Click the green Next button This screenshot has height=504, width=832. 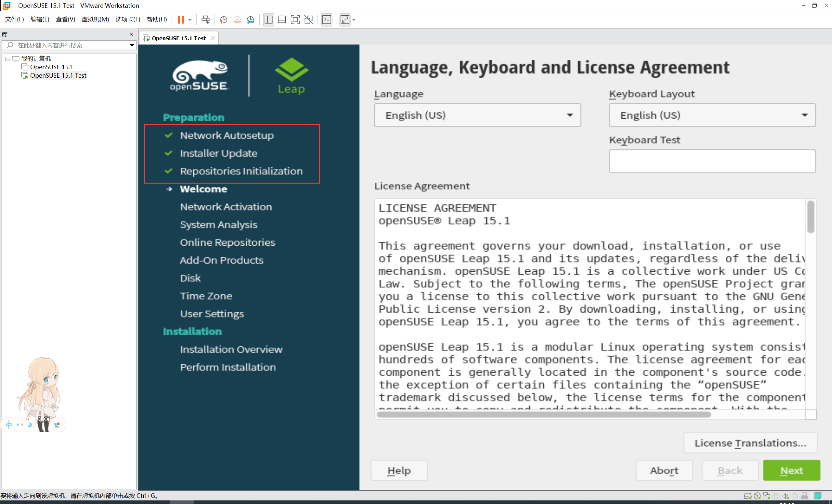click(791, 470)
